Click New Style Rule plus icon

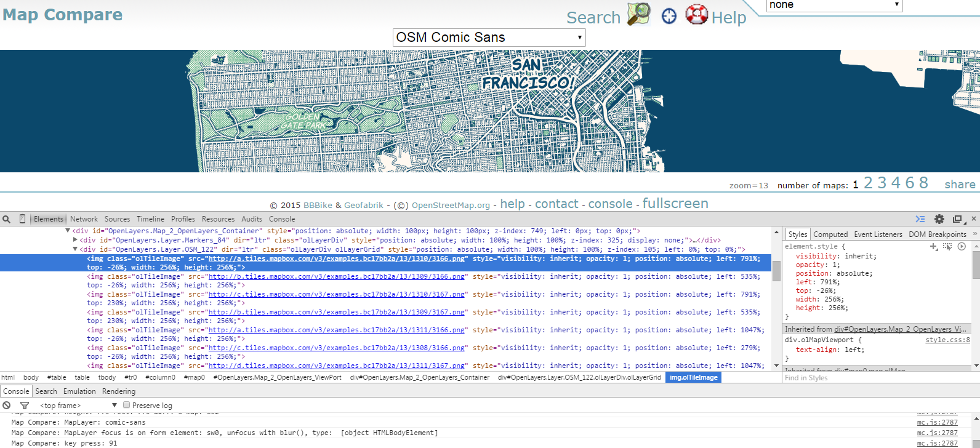[x=933, y=246]
